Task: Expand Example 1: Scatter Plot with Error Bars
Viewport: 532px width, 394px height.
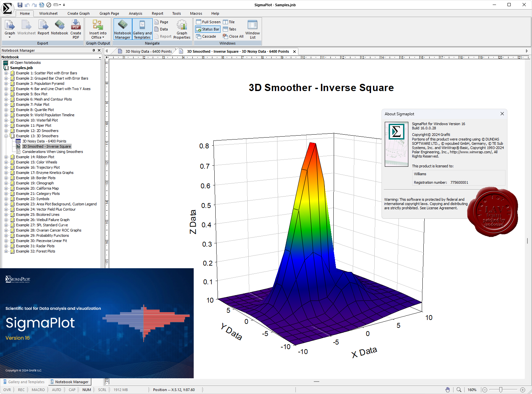Action: tap(6, 73)
